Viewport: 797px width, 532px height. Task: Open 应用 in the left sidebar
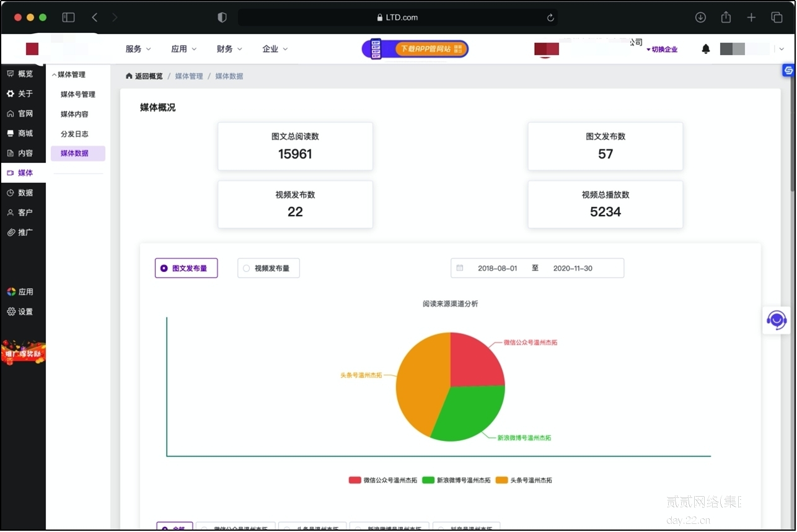coord(20,292)
